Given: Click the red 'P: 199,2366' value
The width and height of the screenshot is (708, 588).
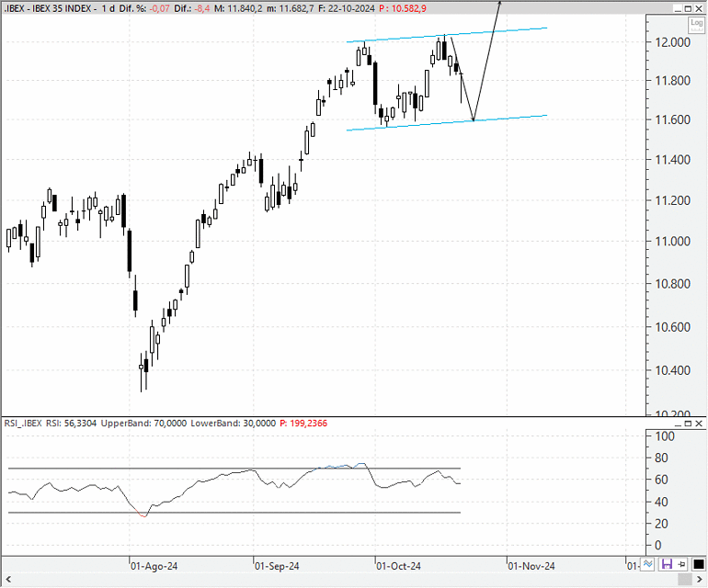Looking at the screenshot, I should pos(303,424).
